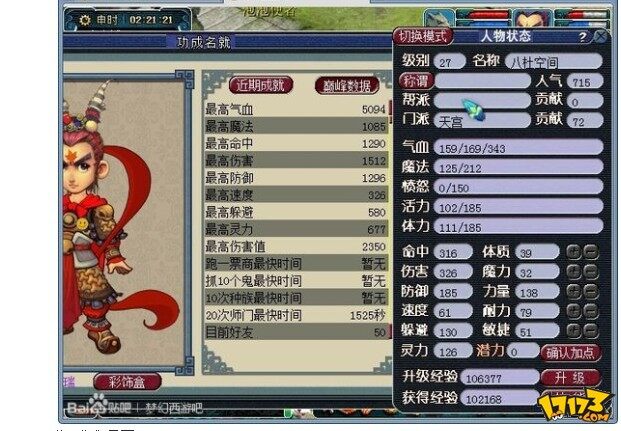Click the plus button beside 敏捷
This screenshot has width=621, height=431.
(x=574, y=330)
